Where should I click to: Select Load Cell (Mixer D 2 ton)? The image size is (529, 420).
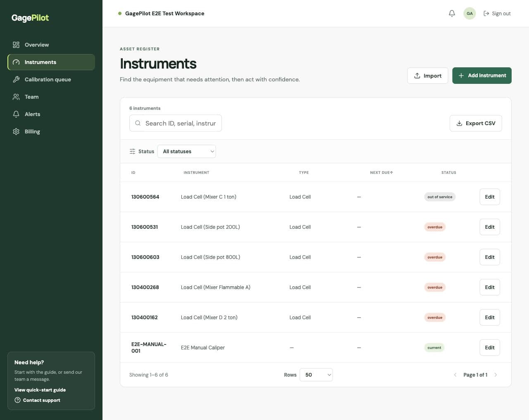[209, 317]
